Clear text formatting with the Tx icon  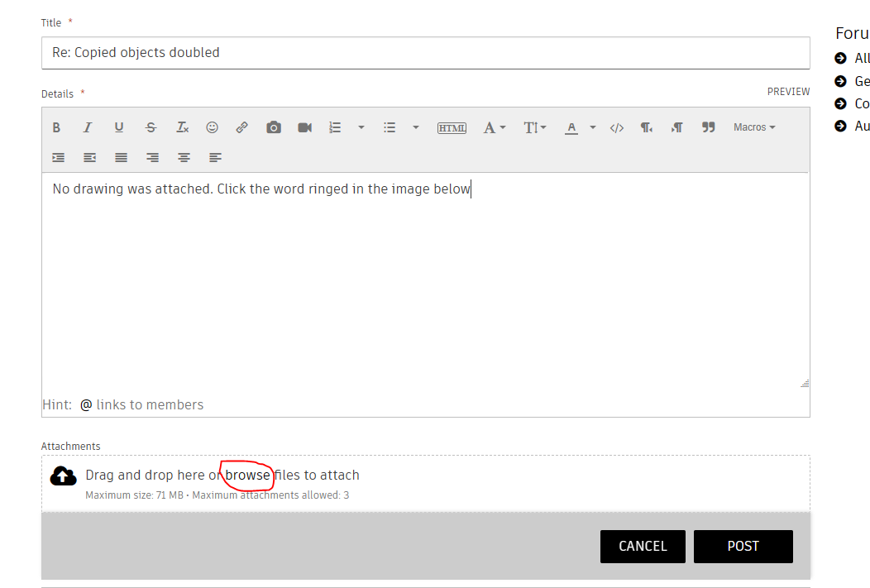pyautogui.click(x=181, y=127)
